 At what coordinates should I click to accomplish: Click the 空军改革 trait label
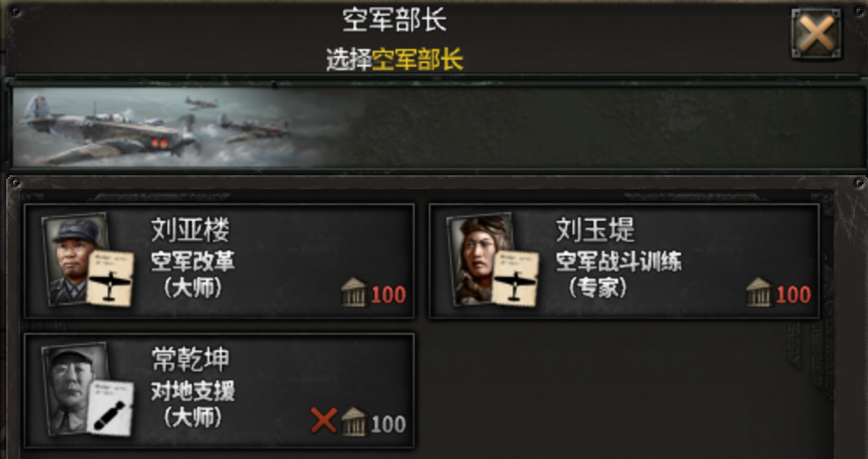tap(193, 262)
